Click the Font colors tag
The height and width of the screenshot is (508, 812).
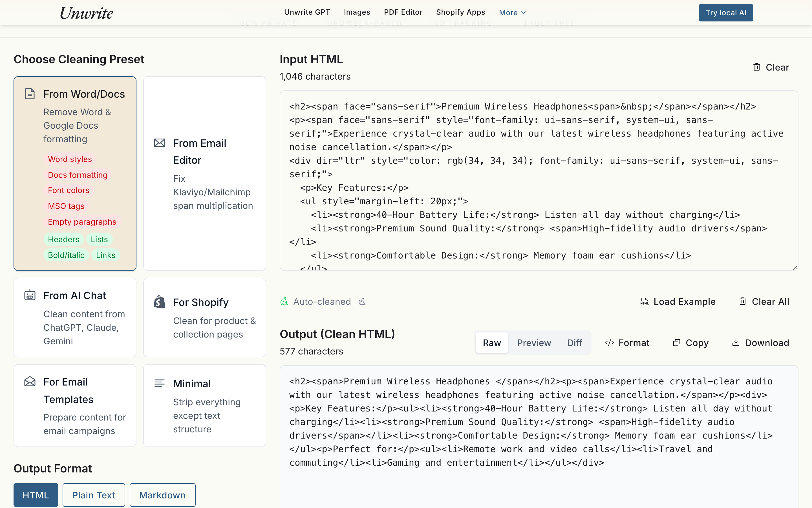(69, 190)
